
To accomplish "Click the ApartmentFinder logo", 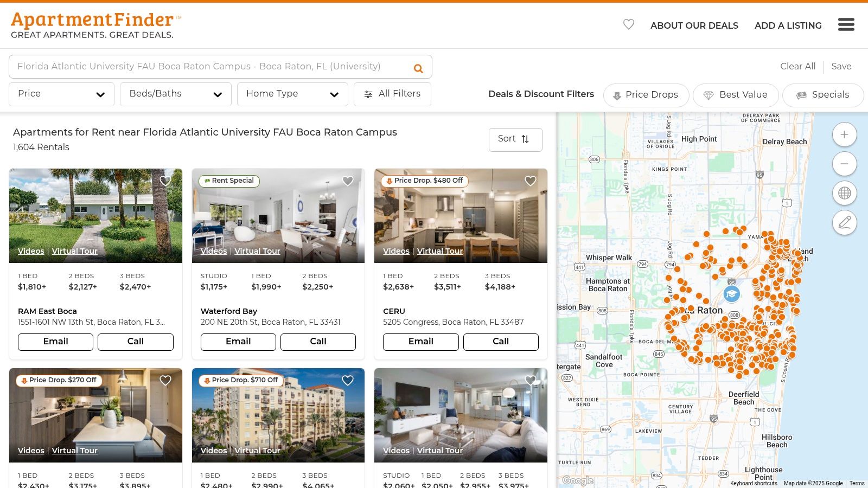I will tap(96, 25).
